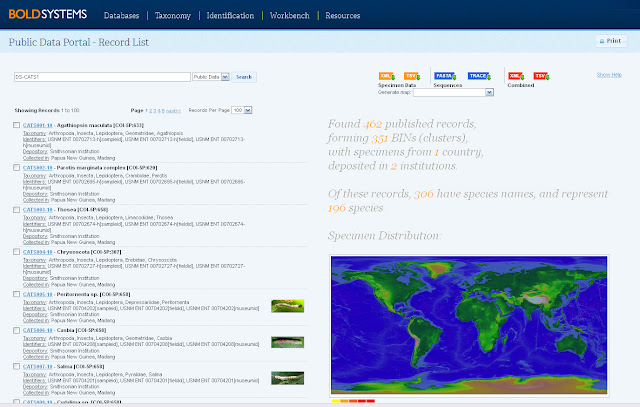Open record link CATS005-10

[x=38, y=294]
